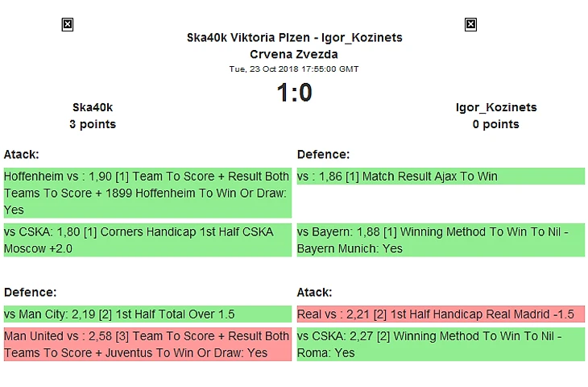Click the Ska40k player name
Image resolution: width=588 pixels, height=387 pixels.
pyautogui.click(x=93, y=107)
